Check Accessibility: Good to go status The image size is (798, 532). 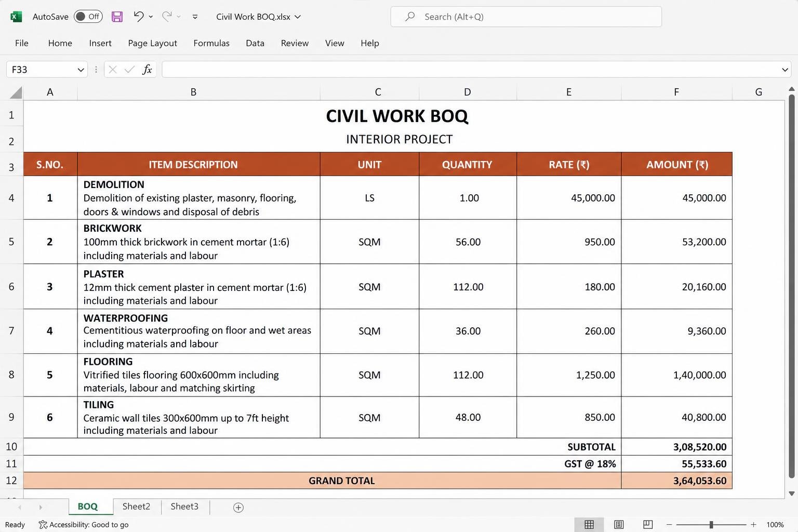click(x=84, y=525)
